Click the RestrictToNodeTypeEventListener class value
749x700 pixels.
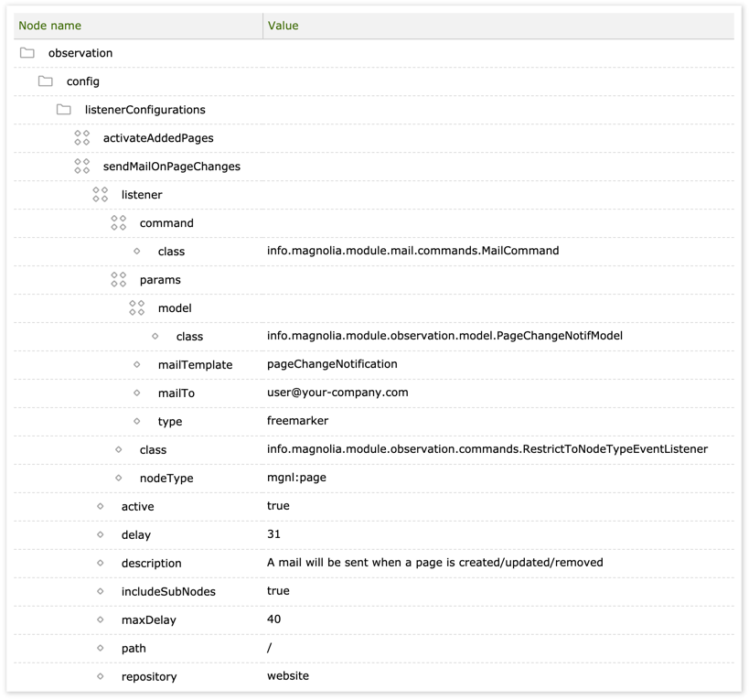(x=487, y=449)
